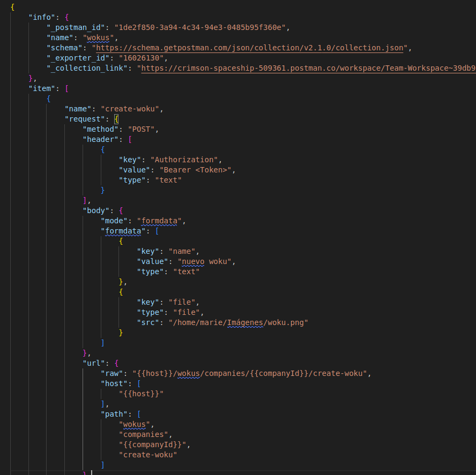Click the "request" key
This screenshot has width=476, height=475.
pos(85,119)
